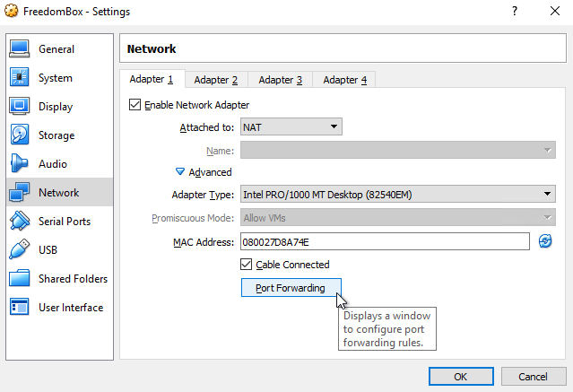Screen dimensions: 573x392
Task: Select the Network computers icon
Action: pos(20,192)
